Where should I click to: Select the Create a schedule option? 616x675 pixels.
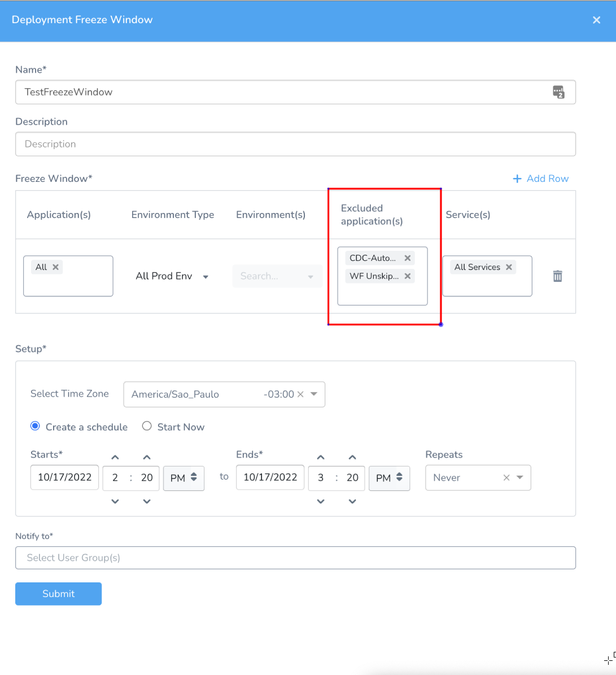tap(35, 426)
